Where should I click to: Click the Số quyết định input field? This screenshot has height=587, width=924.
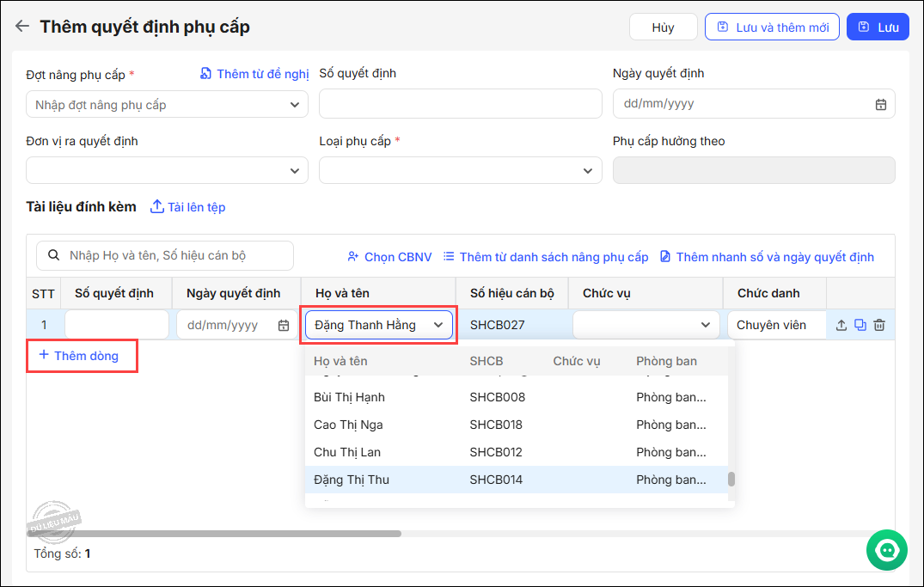click(x=460, y=104)
